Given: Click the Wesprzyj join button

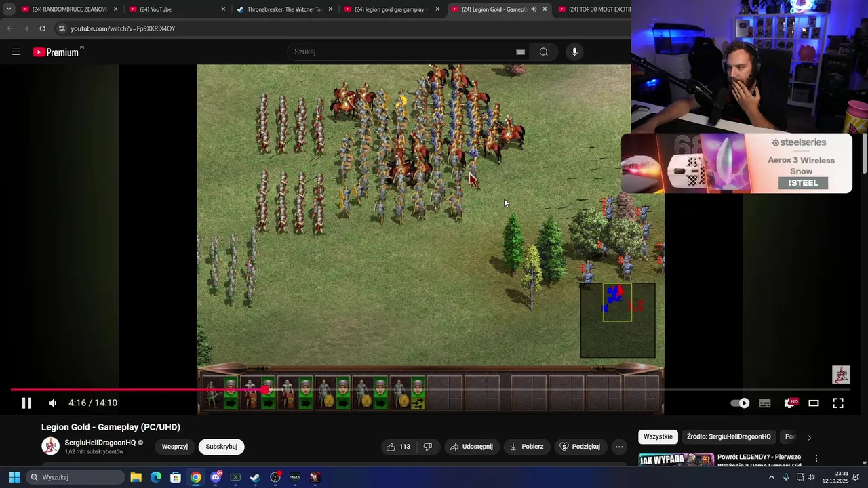Looking at the screenshot, I should point(175,447).
